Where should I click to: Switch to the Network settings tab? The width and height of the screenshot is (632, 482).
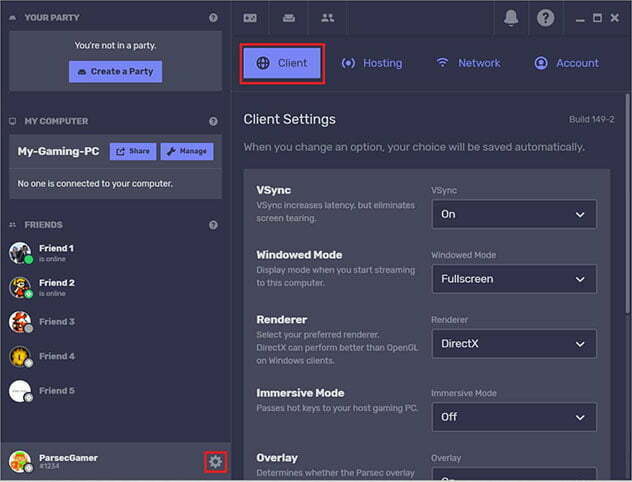468,63
